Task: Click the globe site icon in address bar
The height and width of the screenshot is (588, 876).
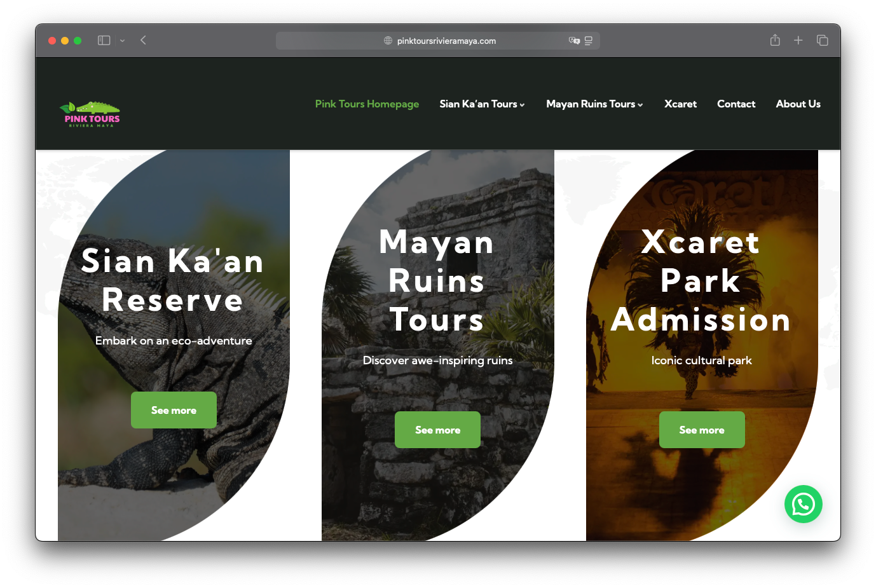Action: (x=388, y=41)
